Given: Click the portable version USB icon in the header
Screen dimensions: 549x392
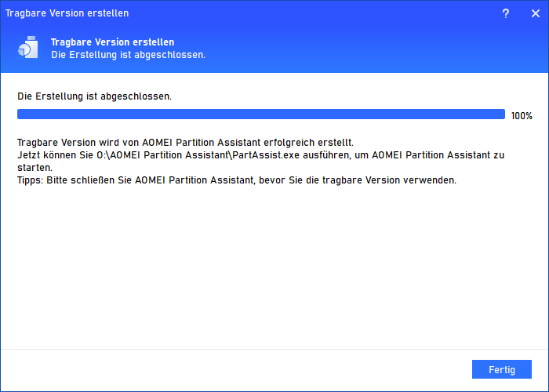Looking at the screenshot, I should [x=28, y=48].
